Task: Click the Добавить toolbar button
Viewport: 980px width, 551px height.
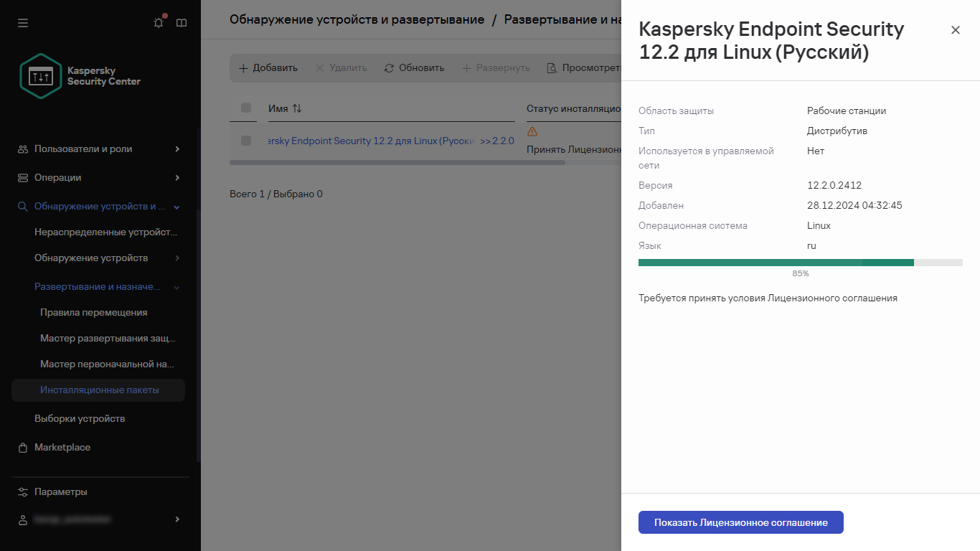Action: [x=269, y=67]
